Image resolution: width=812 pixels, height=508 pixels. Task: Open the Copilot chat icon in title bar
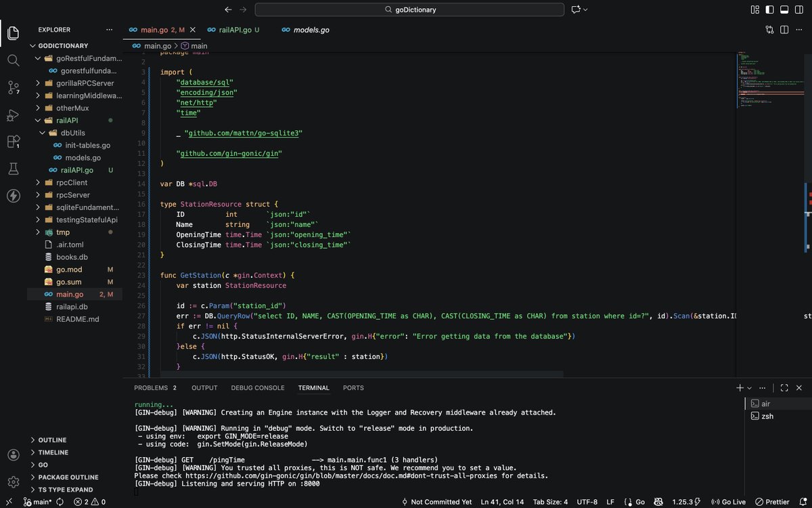pos(576,9)
